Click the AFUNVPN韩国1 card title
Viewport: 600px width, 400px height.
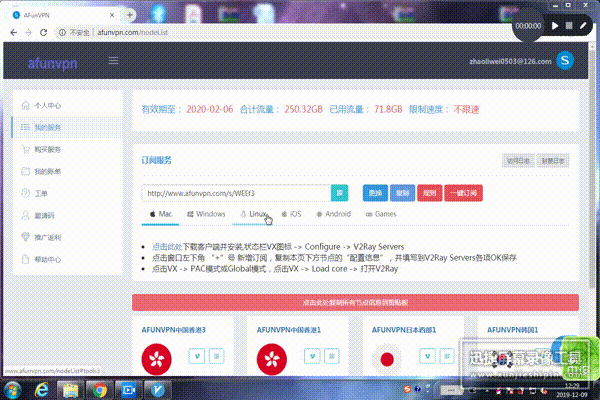(x=512, y=330)
